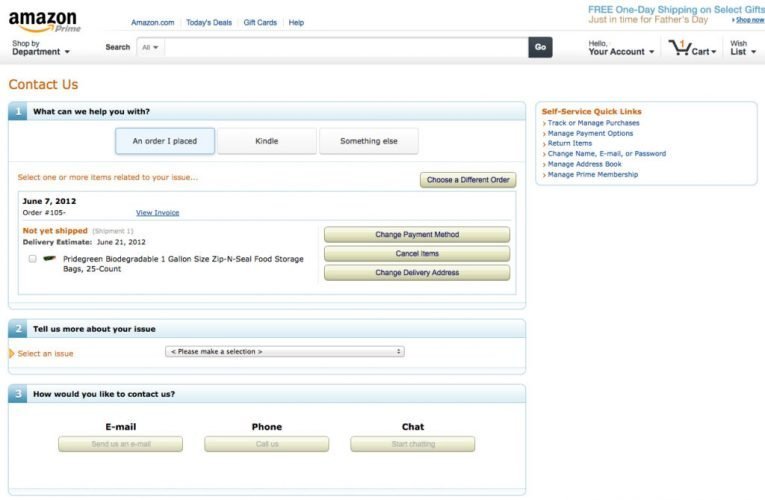Click Send us an e-mail button
The height and width of the screenshot is (500, 765).
(121, 444)
